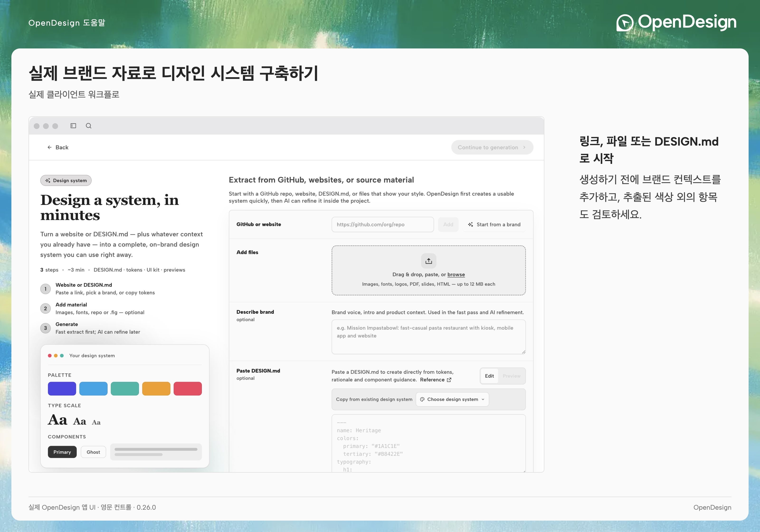Click 'Paste DESIGN.md' row label

[258, 371]
